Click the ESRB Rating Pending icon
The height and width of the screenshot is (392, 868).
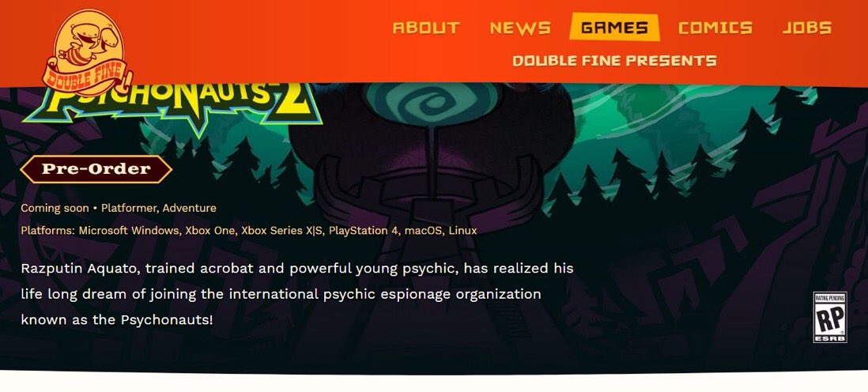click(x=830, y=317)
